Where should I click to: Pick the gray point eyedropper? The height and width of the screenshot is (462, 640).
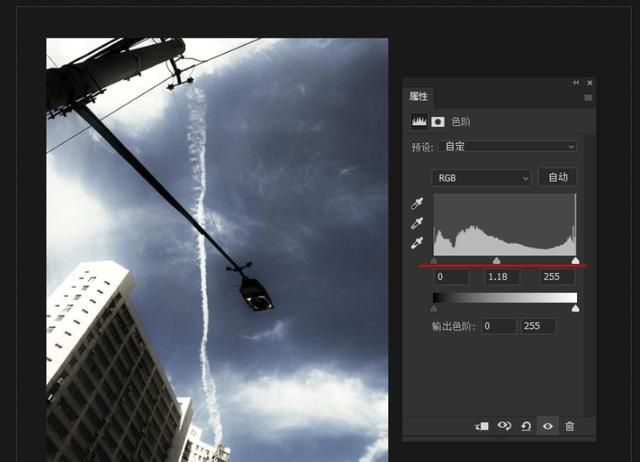coord(417,223)
